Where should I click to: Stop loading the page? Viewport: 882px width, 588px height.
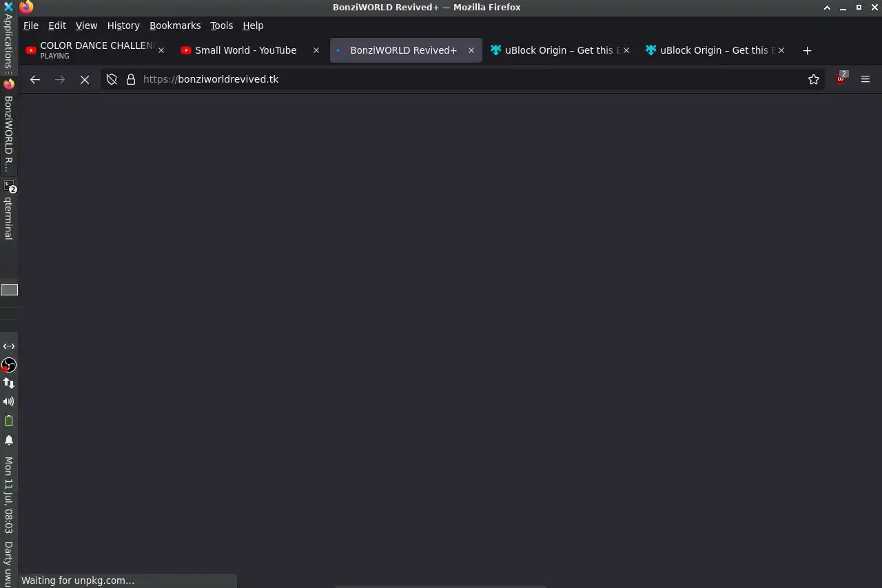pos(85,79)
